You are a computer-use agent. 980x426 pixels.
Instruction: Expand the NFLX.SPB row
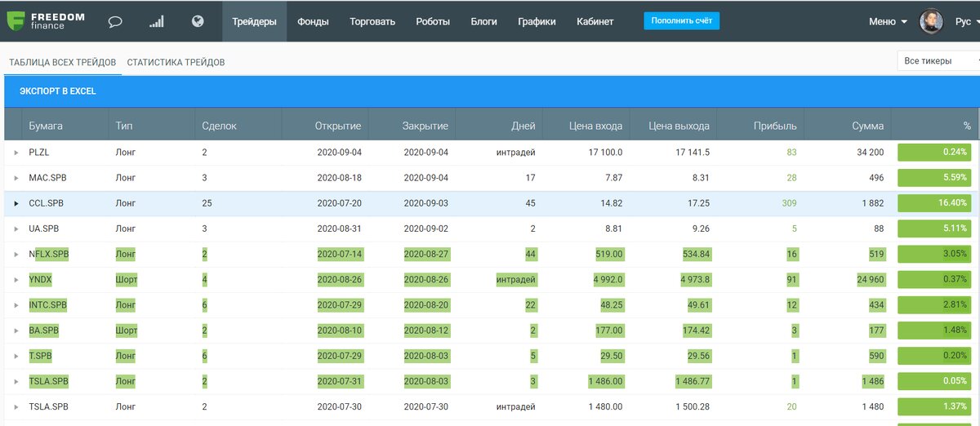(16, 255)
